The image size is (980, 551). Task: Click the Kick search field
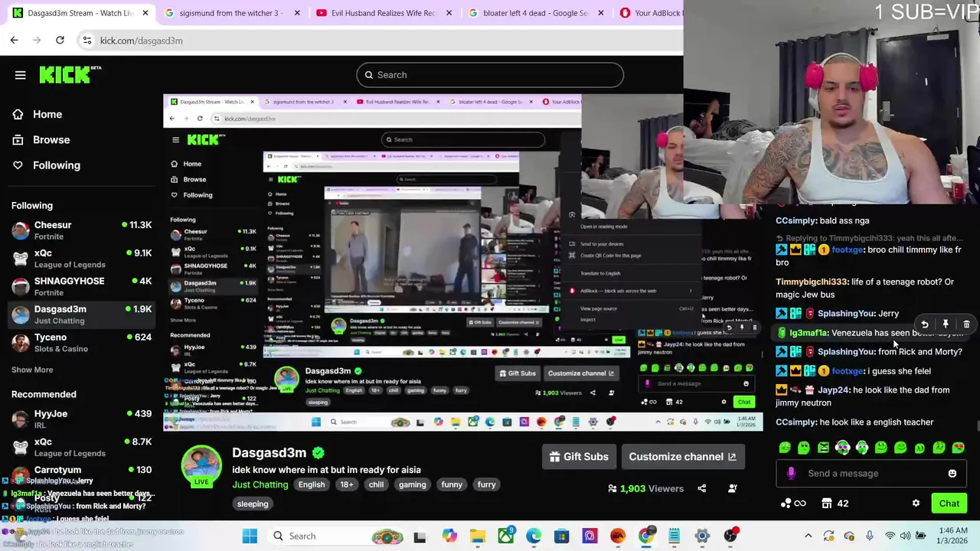(490, 75)
